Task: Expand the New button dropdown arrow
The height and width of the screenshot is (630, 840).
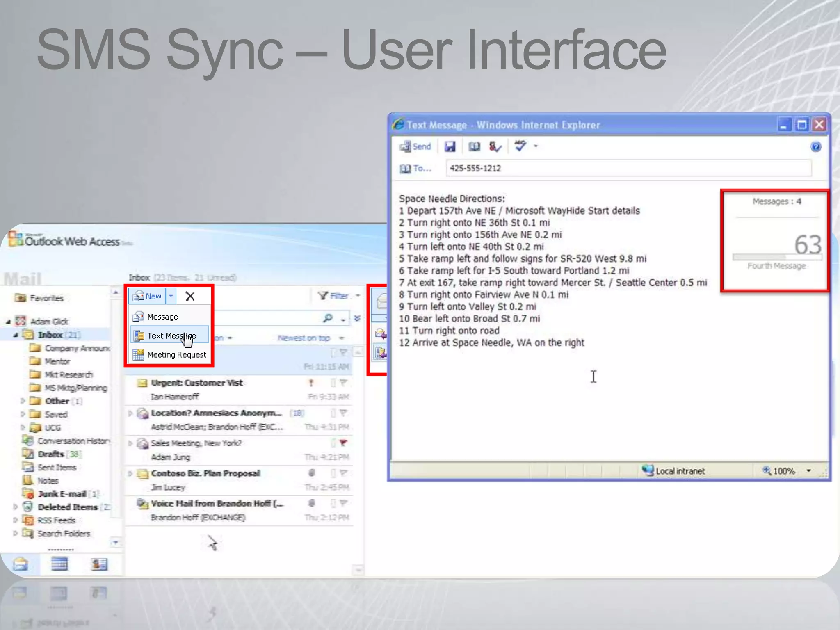Action: click(x=171, y=296)
